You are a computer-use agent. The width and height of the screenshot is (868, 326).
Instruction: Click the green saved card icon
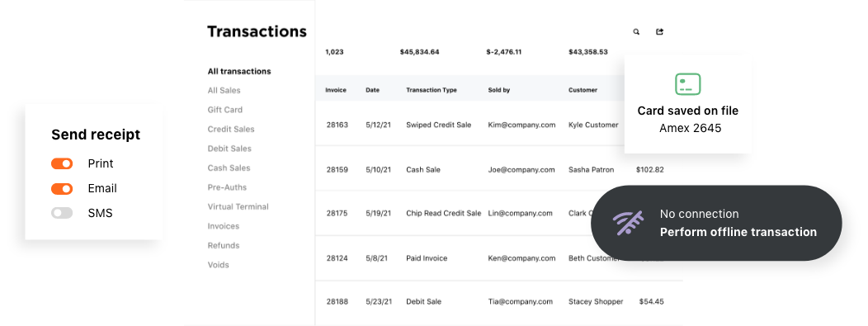[x=687, y=84]
